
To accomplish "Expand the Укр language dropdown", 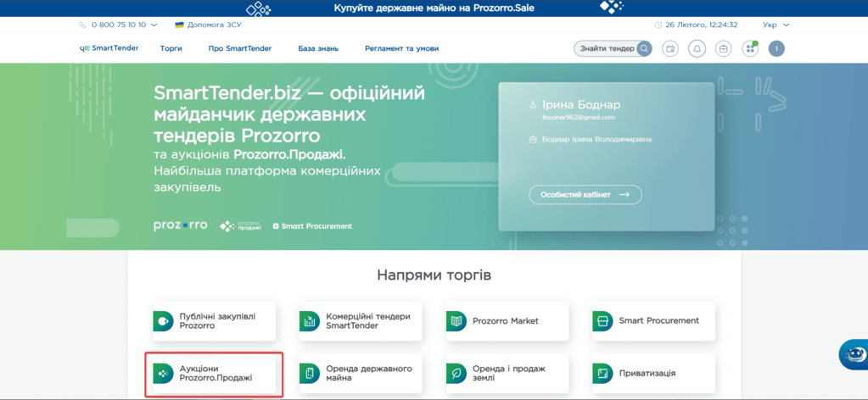I will [776, 25].
